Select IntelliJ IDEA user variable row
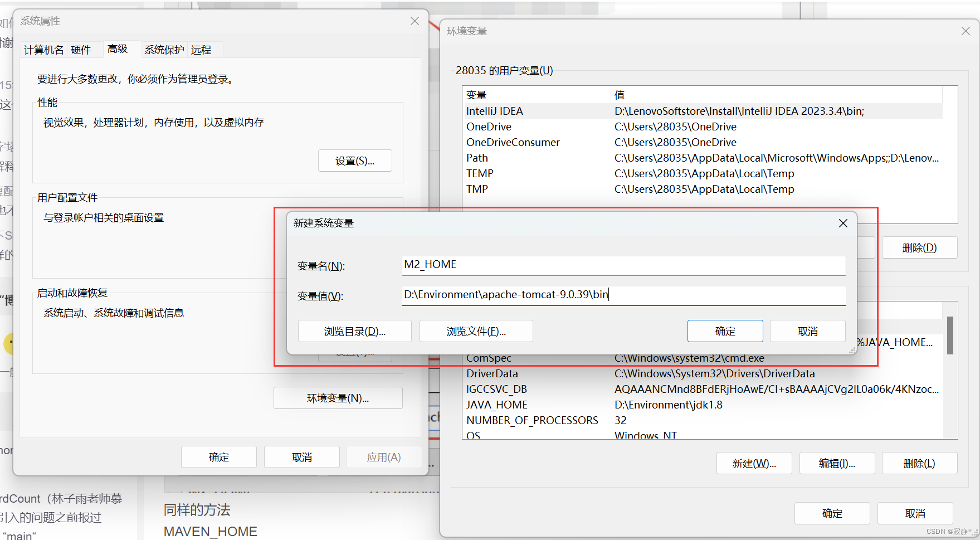980x540 pixels. pos(703,111)
